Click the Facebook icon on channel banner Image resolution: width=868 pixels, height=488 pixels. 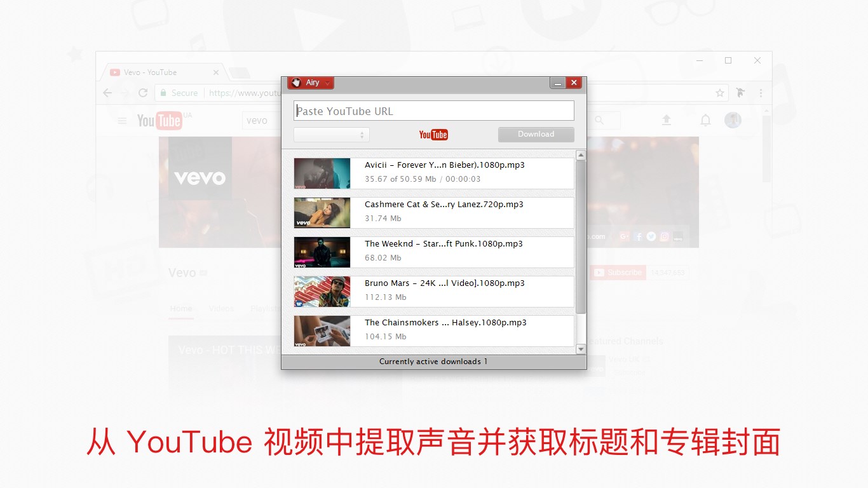pyautogui.click(x=638, y=236)
